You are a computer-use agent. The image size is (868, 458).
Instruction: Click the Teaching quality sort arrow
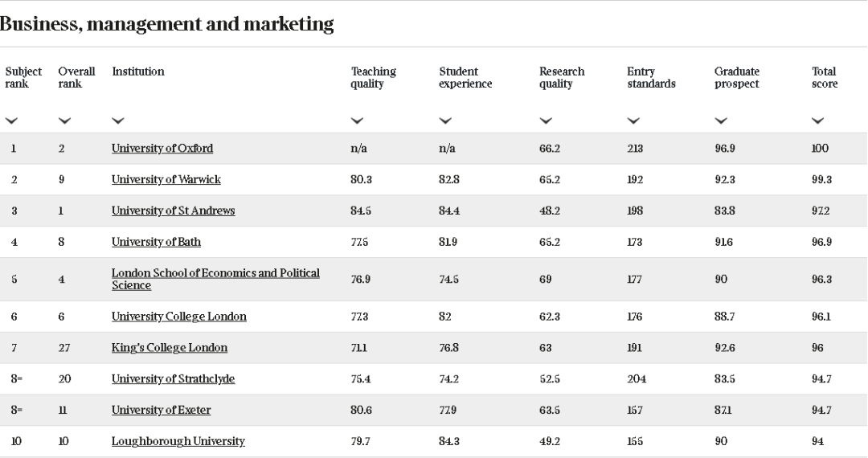pyautogui.click(x=357, y=121)
